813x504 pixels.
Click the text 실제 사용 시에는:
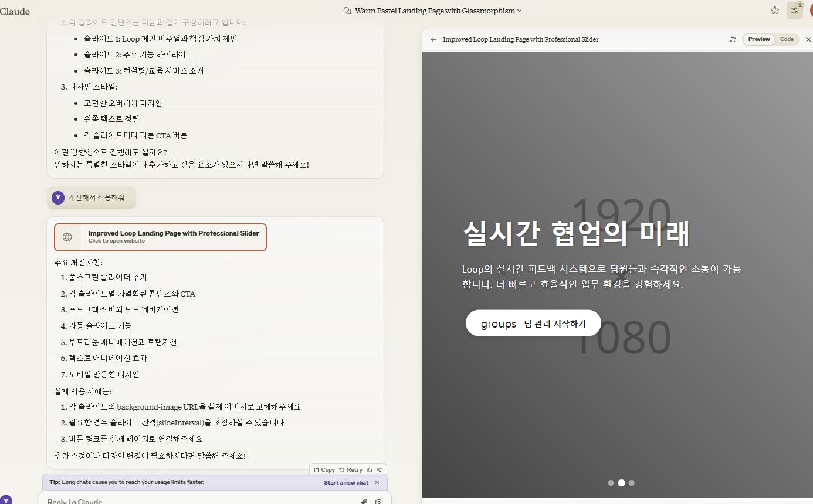[x=83, y=391]
